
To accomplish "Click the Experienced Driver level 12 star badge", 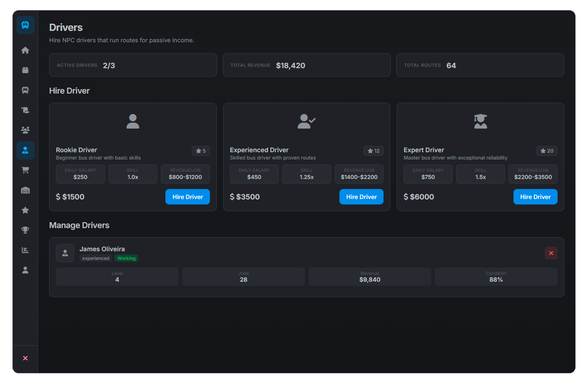I will point(374,151).
